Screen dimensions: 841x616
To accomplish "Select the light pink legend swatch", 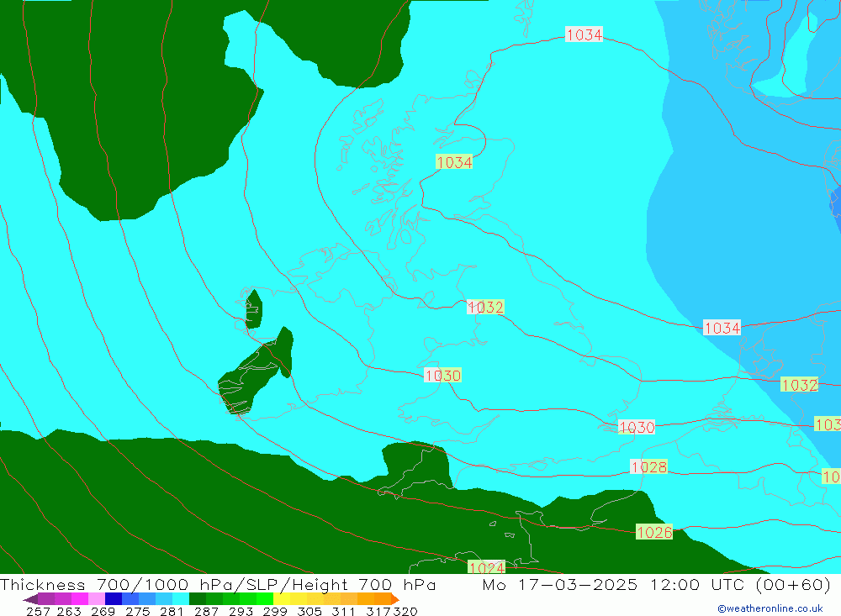I will coord(97,599).
